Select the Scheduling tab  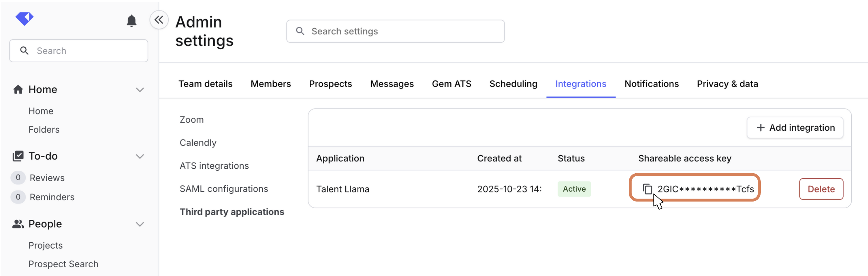click(x=513, y=84)
